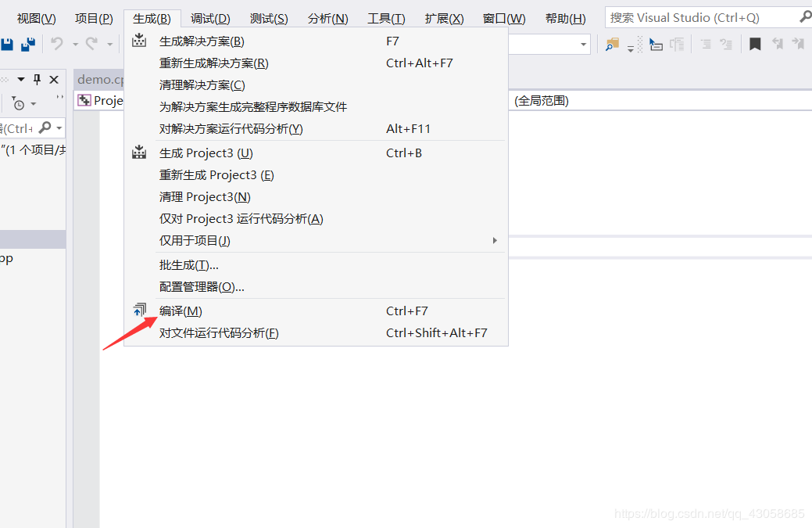Select the Build Solution icon in the menu

pyautogui.click(x=138, y=40)
